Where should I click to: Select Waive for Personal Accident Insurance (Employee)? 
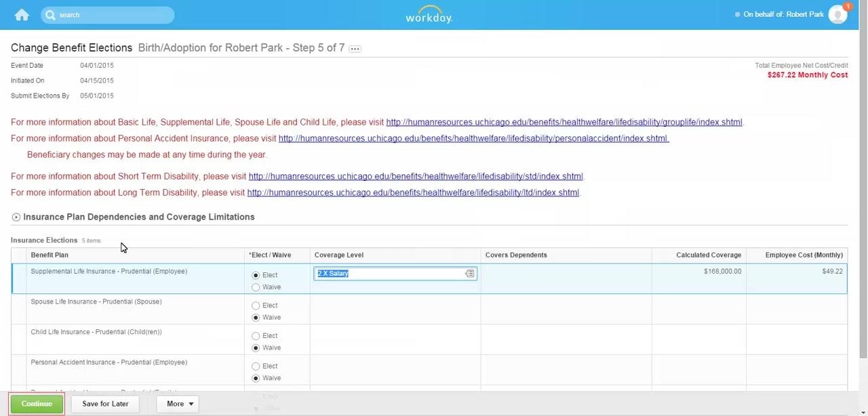pyautogui.click(x=256, y=379)
